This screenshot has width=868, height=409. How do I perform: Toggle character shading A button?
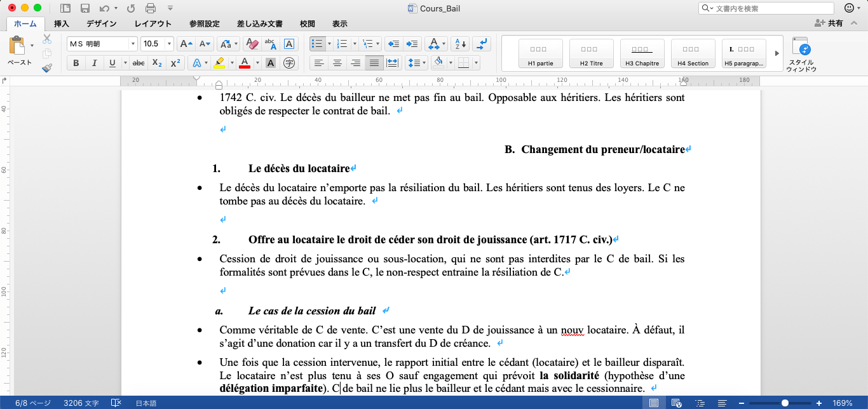[x=271, y=63]
